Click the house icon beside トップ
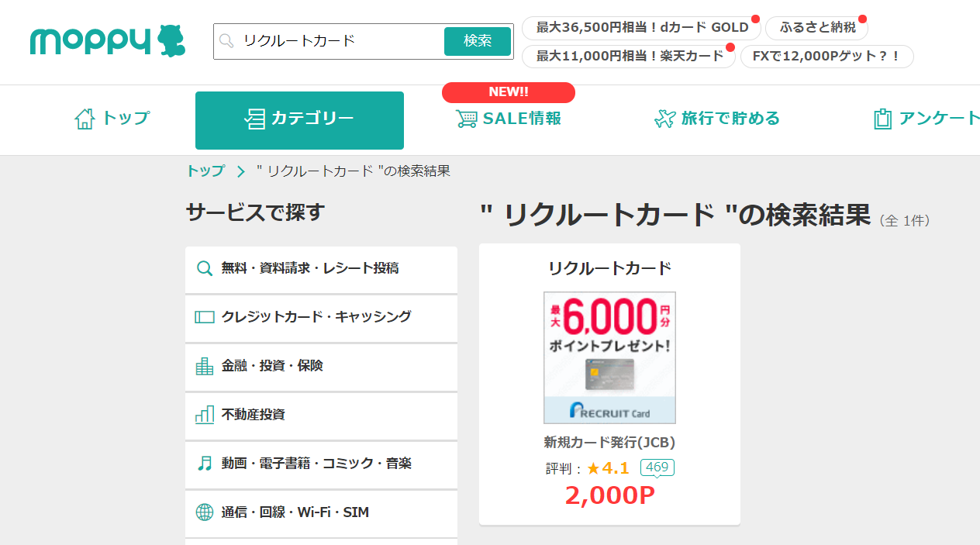Viewport: 980px width, 545px height. point(85,119)
